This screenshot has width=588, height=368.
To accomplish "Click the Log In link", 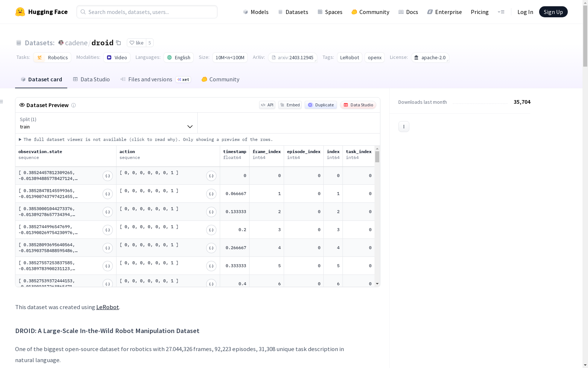I will click(525, 12).
